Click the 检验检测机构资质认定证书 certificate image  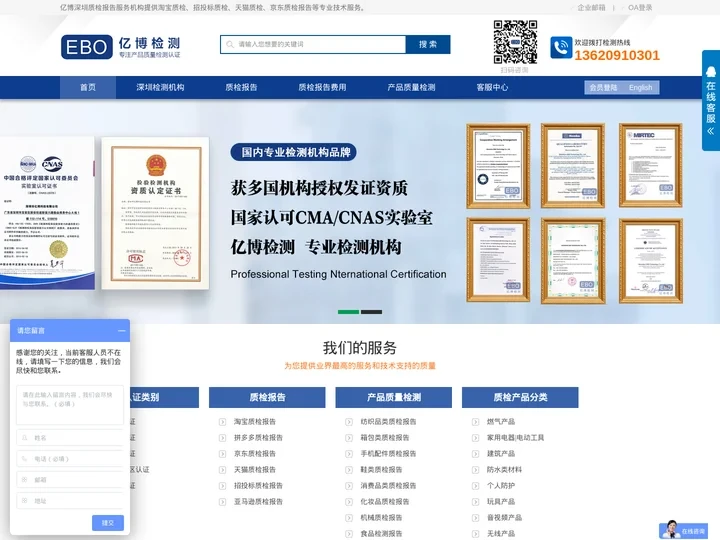pos(155,214)
